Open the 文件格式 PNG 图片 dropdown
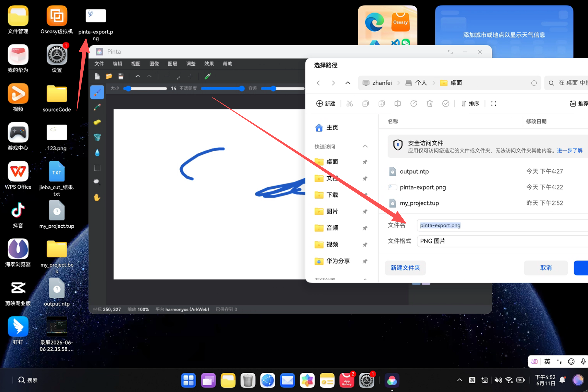 coord(502,241)
